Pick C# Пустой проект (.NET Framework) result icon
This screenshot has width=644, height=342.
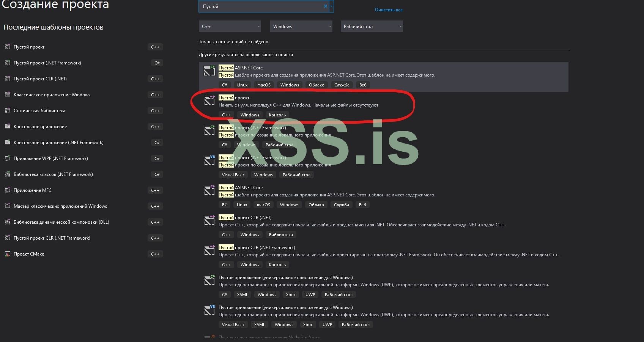click(209, 130)
